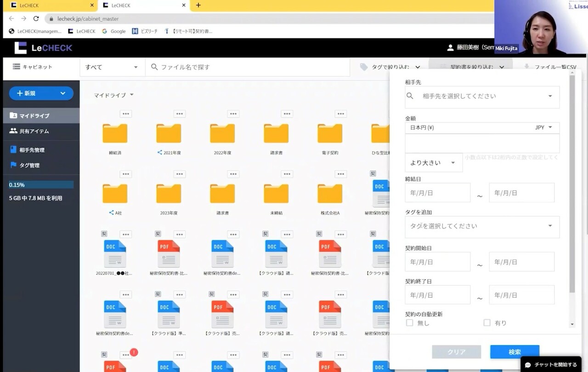Click the LeCHECK logo in header
The image size is (588, 372).
coord(43,48)
